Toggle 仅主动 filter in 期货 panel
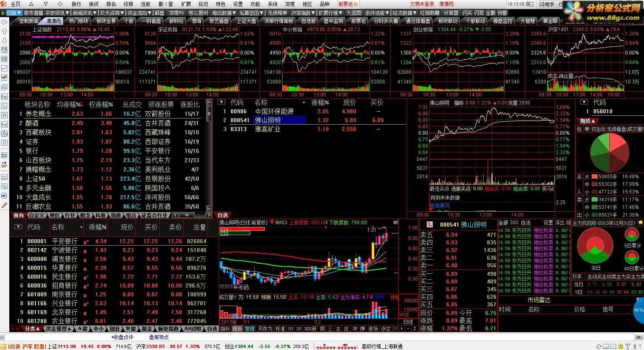Screen dimensions: 644x350 [598, 129]
